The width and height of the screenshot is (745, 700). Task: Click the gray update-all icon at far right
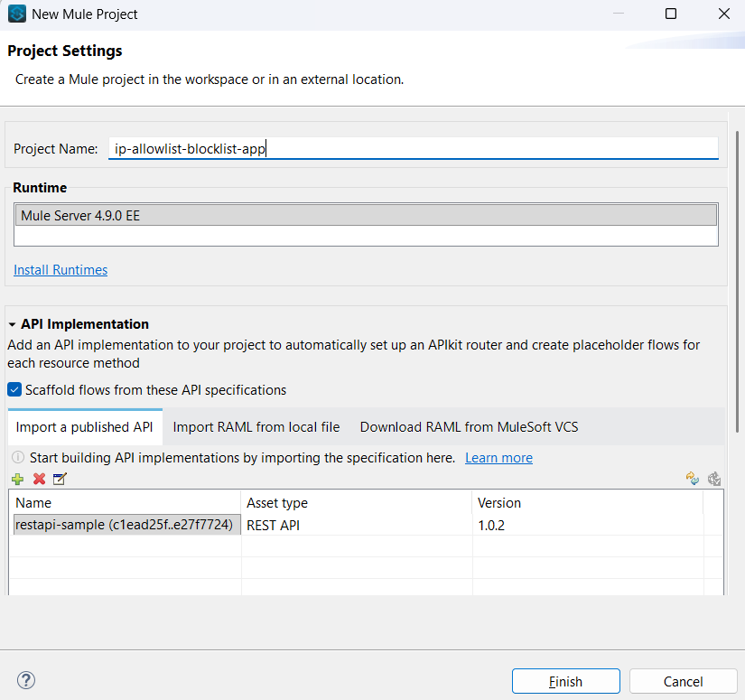pos(713,480)
